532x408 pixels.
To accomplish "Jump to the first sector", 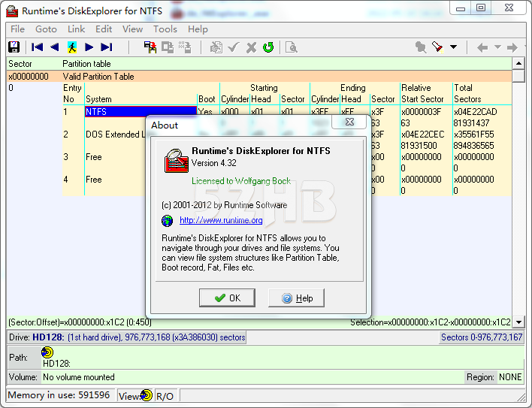I will pyautogui.click(x=37, y=47).
